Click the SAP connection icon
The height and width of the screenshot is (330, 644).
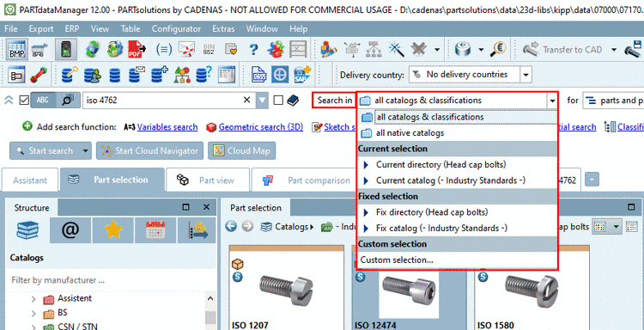coord(303,75)
